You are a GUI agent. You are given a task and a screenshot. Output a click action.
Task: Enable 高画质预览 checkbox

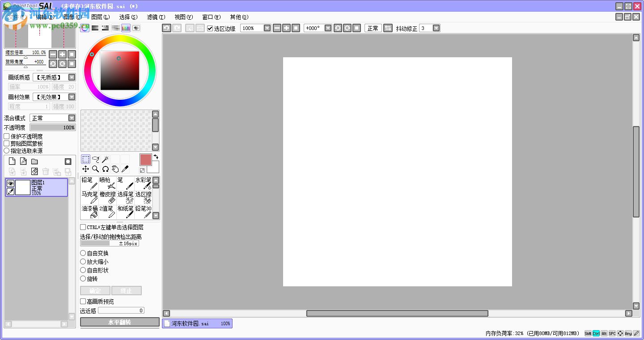[x=83, y=302]
